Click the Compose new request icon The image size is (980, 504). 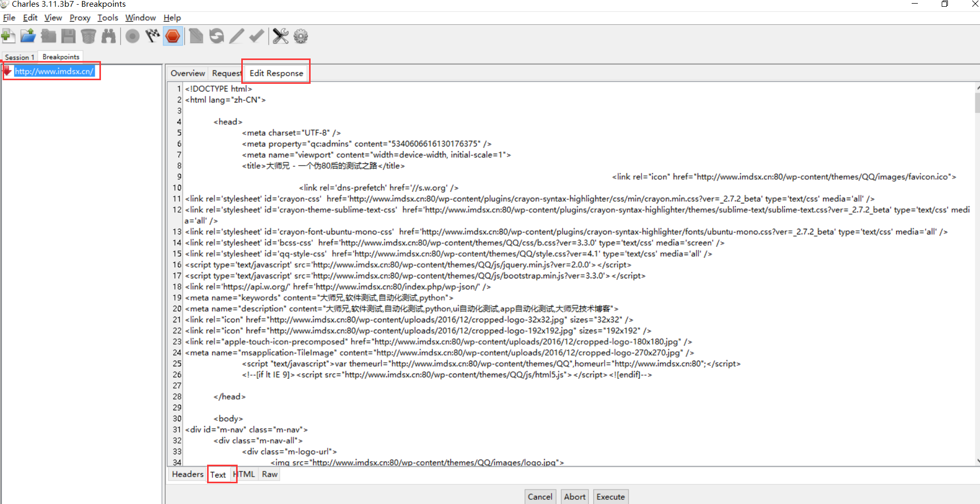(x=196, y=36)
